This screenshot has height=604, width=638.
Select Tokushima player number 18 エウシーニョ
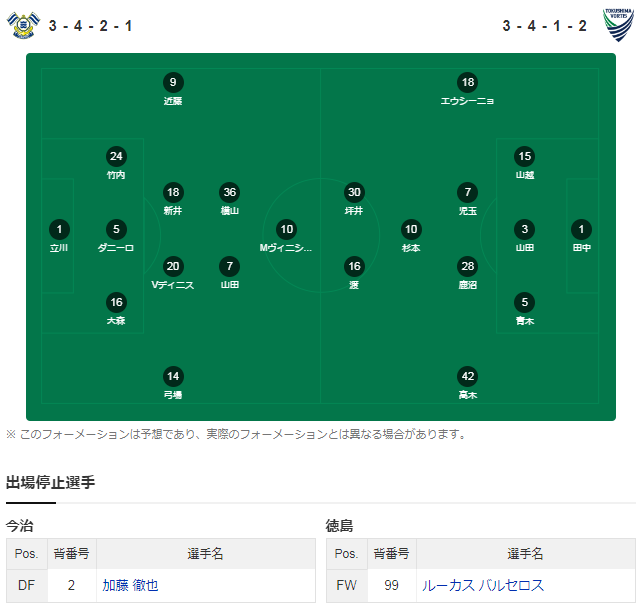pos(467,89)
